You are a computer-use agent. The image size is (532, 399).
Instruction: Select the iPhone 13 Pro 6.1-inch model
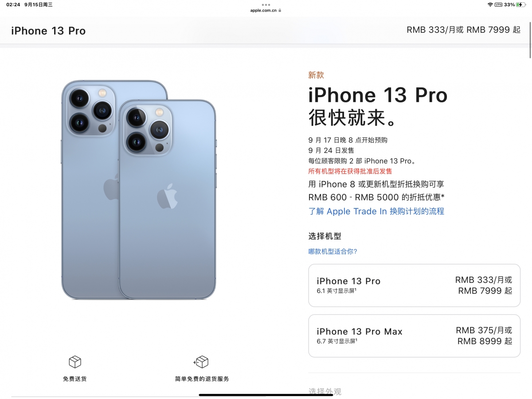point(414,286)
